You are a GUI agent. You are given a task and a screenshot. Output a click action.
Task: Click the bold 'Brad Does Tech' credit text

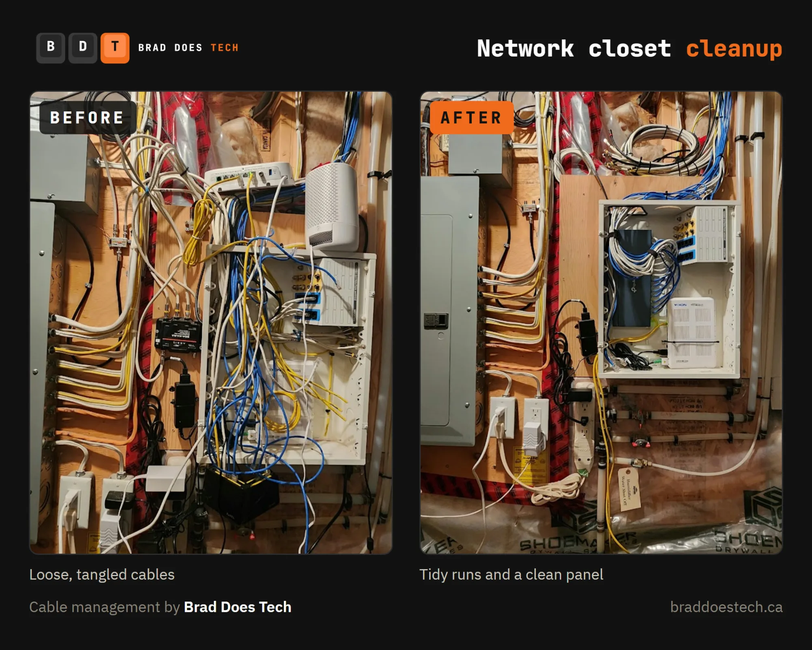point(238,607)
